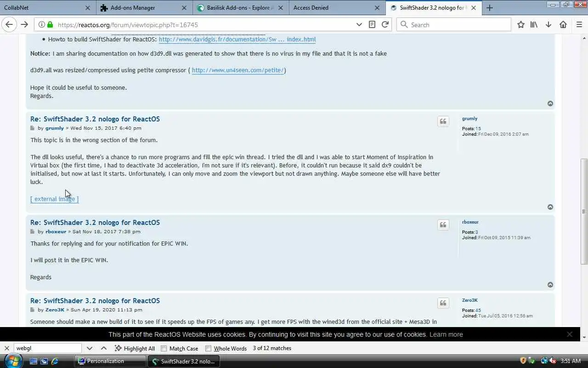Image resolution: width=588 pixels, height=368 pixels.
Task: Find the next webgl match
Action: pyautogui.click(x=90, y=348)
